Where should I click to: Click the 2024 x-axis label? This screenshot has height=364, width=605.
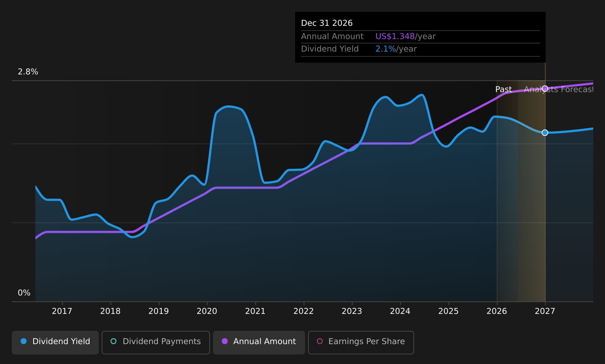tap(400, 311)
